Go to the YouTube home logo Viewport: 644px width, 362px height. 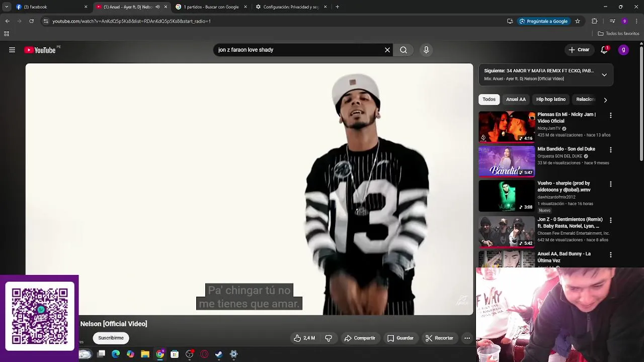40,50
